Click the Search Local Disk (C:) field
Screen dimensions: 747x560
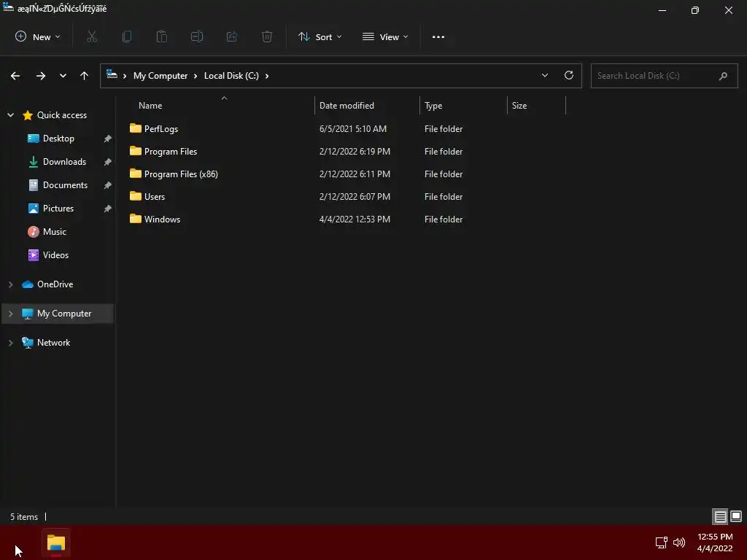(x=664, y=76)
